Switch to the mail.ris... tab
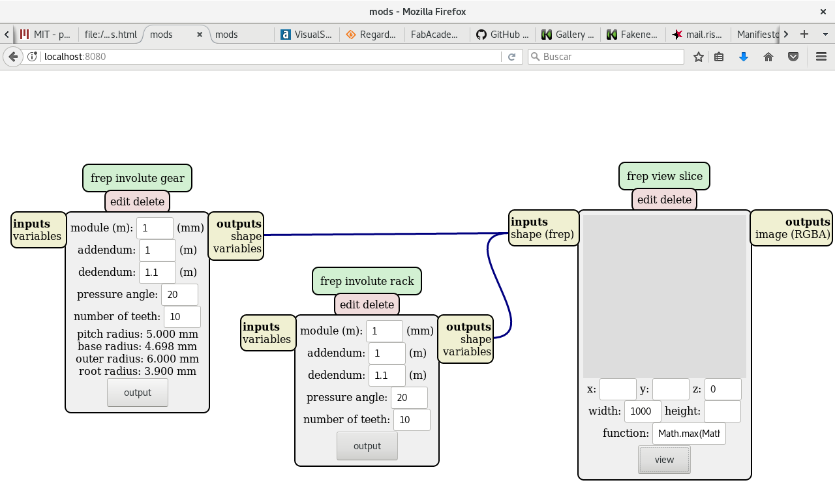Screen dimensions: 835x504 [x=699, y=35]
